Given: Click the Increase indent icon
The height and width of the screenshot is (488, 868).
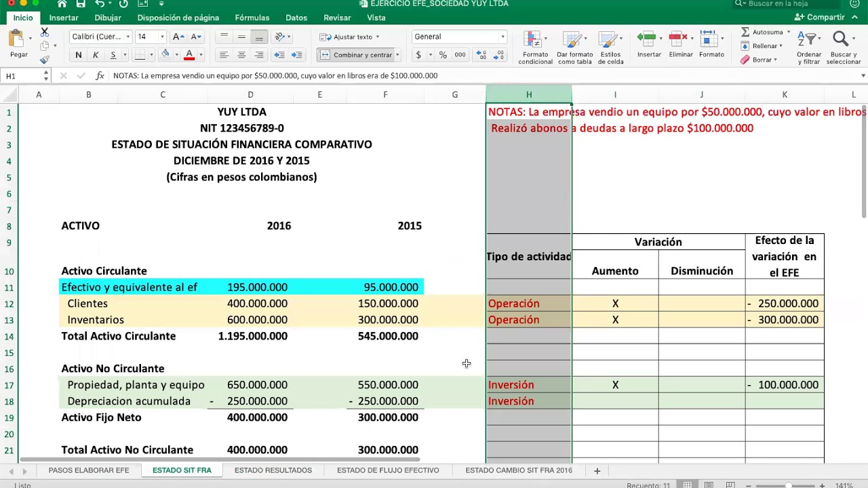Looking at the screenshot, I should coord(296,55).
